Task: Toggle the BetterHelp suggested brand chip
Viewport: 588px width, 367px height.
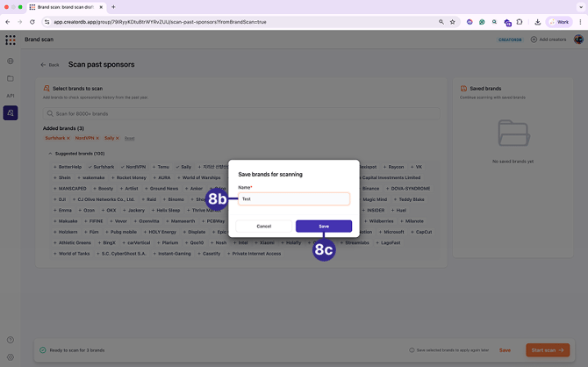Action: point(68,166)
